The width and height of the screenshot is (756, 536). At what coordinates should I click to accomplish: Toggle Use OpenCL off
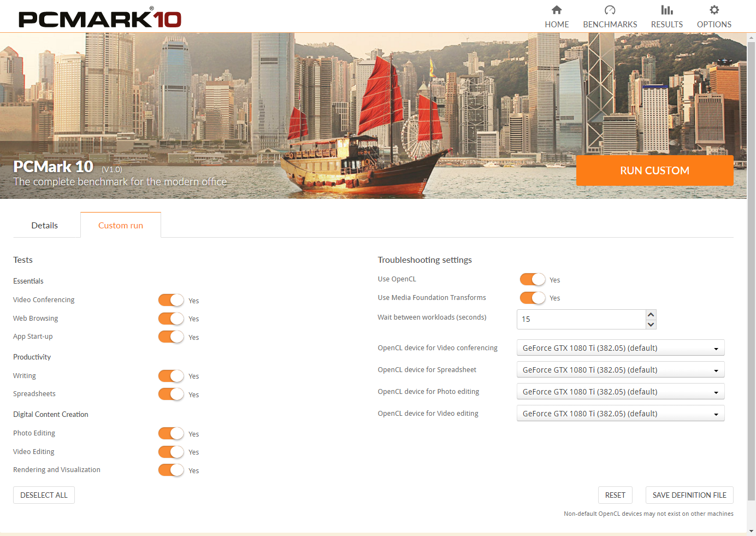coord(532,279)
